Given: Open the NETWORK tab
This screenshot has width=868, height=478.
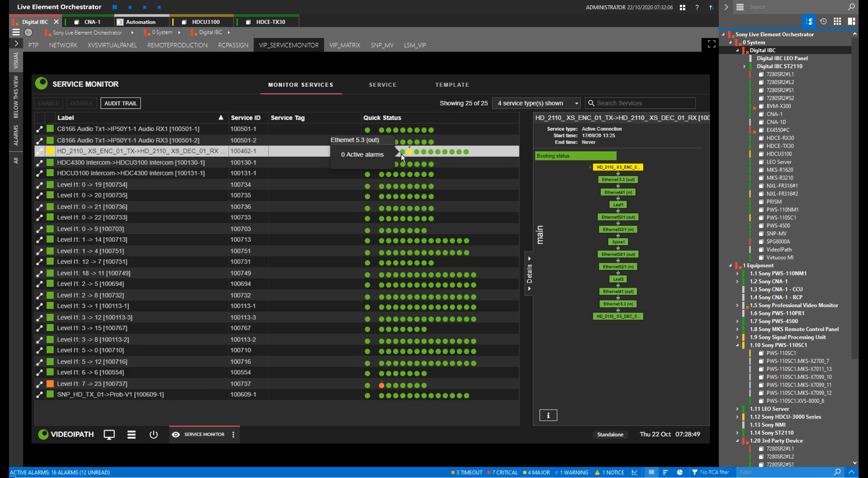Looking at the screenshot, I should (x=63, y=45).
